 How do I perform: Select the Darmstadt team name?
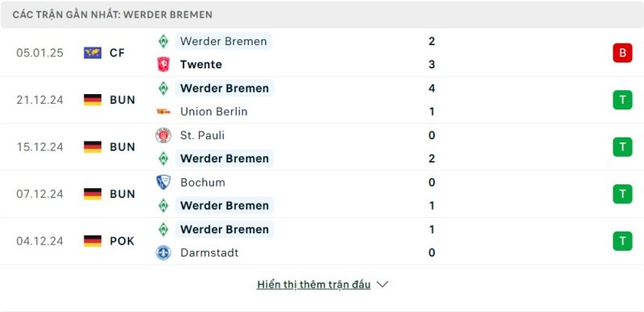[209, 252]
